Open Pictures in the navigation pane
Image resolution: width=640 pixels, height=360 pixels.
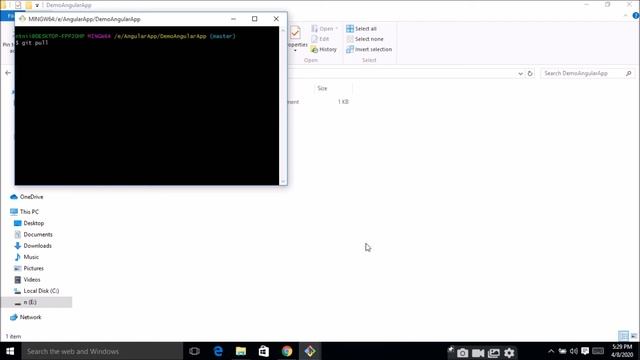click(x=29, y=268)
